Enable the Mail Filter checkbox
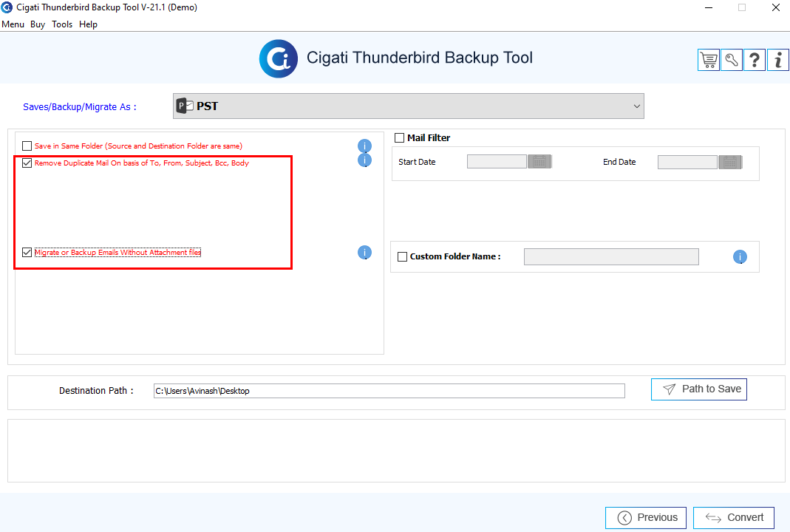This screenshot has width=790, height=532. (400, 138)
